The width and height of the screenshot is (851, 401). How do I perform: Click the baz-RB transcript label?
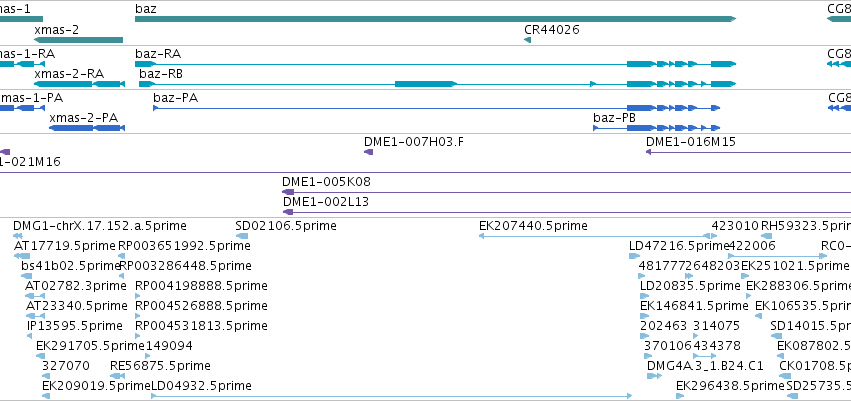[161, 74]
